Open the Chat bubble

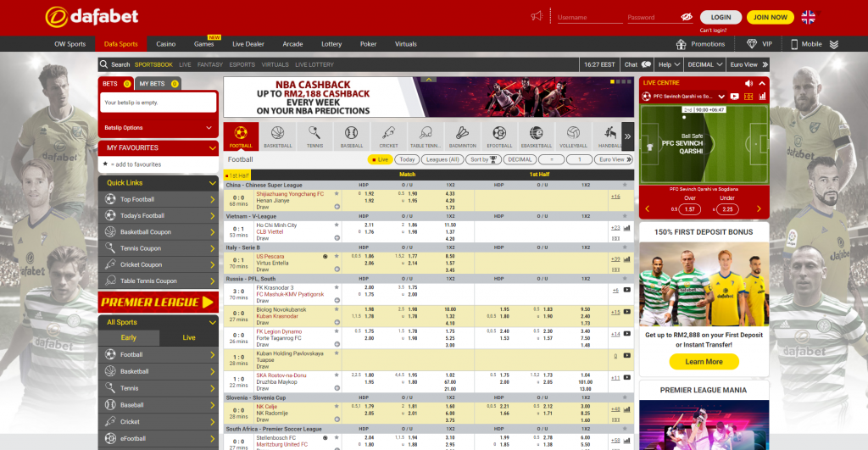pyautogui.click(x=637, y=64)
